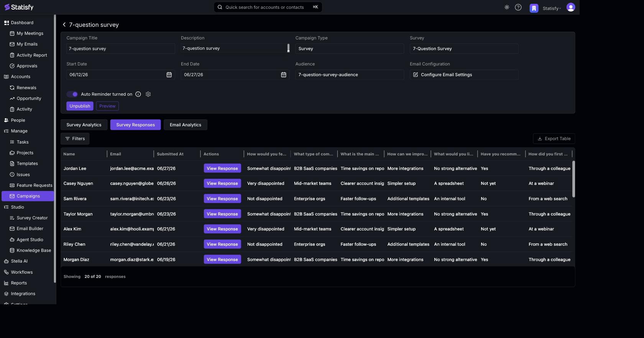Viewport: 644px width, 338px height.
Task: View Response for Sam Rivera
Action: click(222, 199)
